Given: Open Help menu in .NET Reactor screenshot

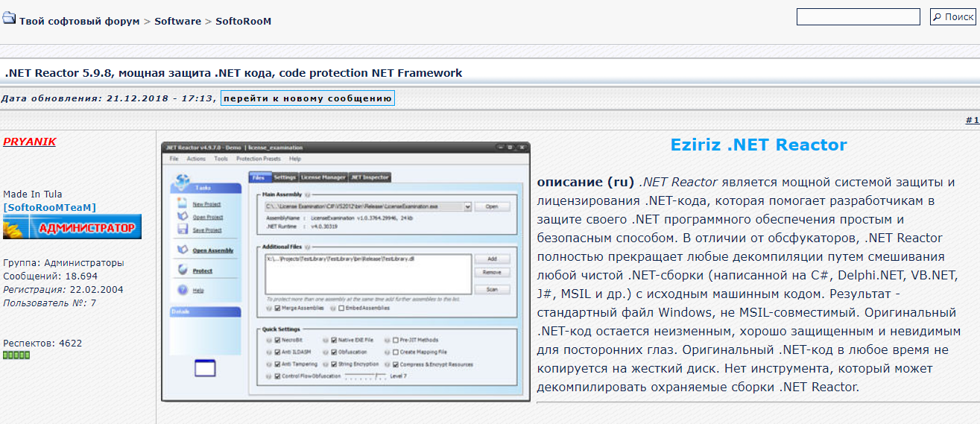Looking at the screenshot, I should coord(295,159).
